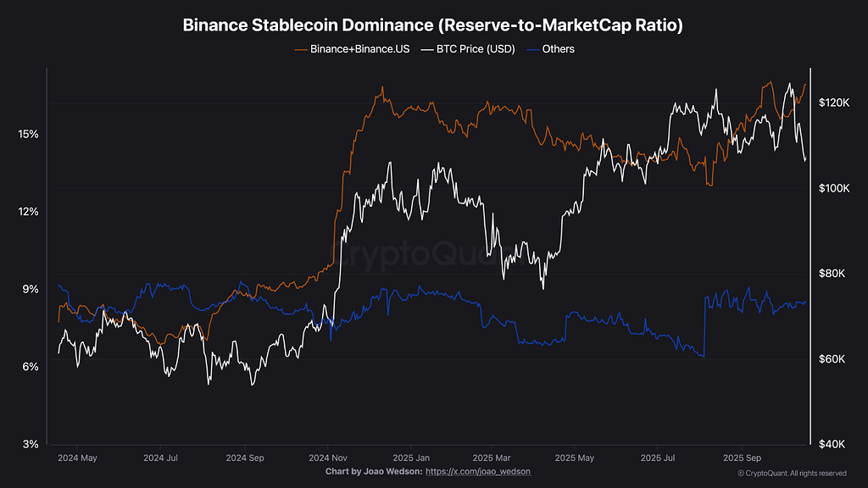Click the $40K right axis label
Viewport: 868px width, 488px height.
(x=832, y=444)
